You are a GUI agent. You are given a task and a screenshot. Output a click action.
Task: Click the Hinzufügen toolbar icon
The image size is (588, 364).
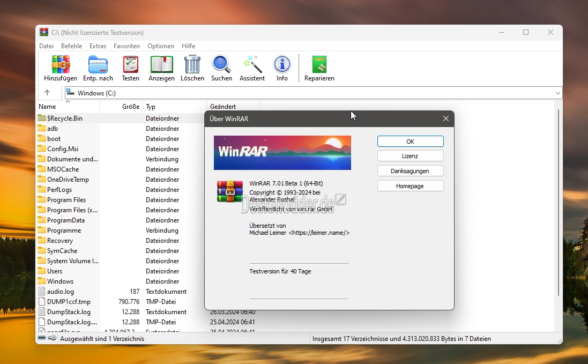coord(61,64)
